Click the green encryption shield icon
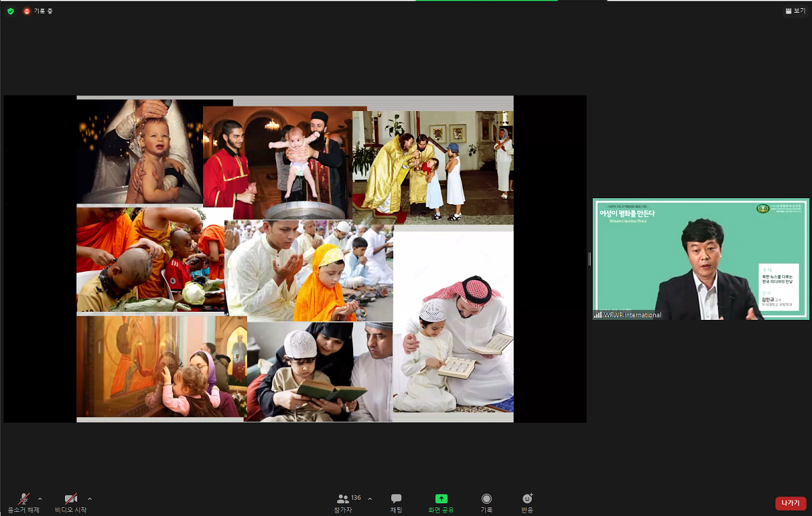Screen dimensions: 812x516 (10, 11)
